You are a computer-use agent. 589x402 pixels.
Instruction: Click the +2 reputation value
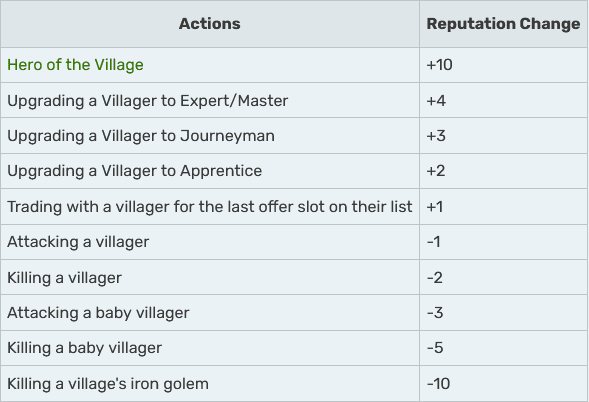(436, 171)
